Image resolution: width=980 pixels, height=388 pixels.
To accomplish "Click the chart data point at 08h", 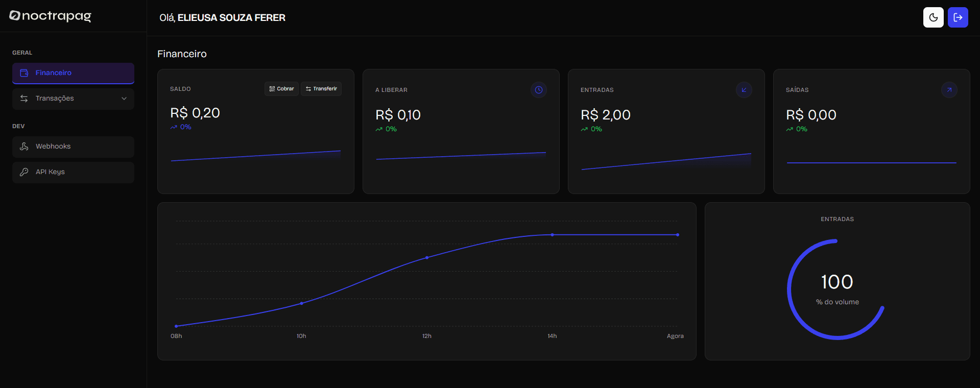I will click(176, 326).
